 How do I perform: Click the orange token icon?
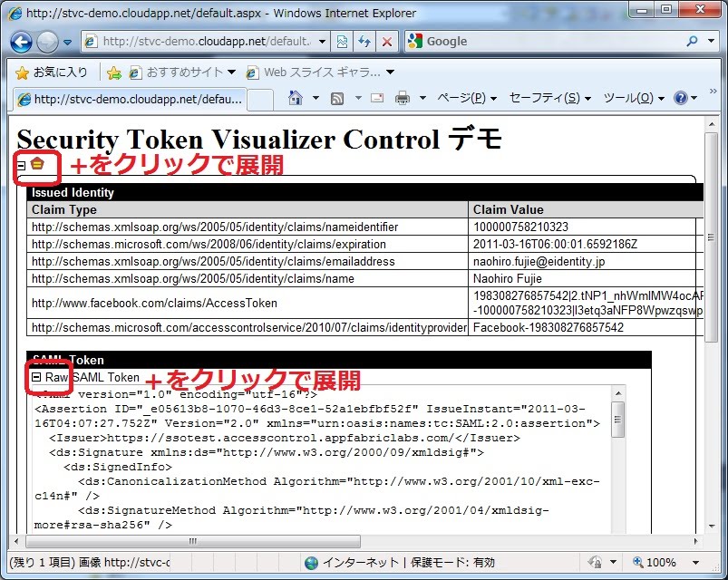click(x=37, y=163)
